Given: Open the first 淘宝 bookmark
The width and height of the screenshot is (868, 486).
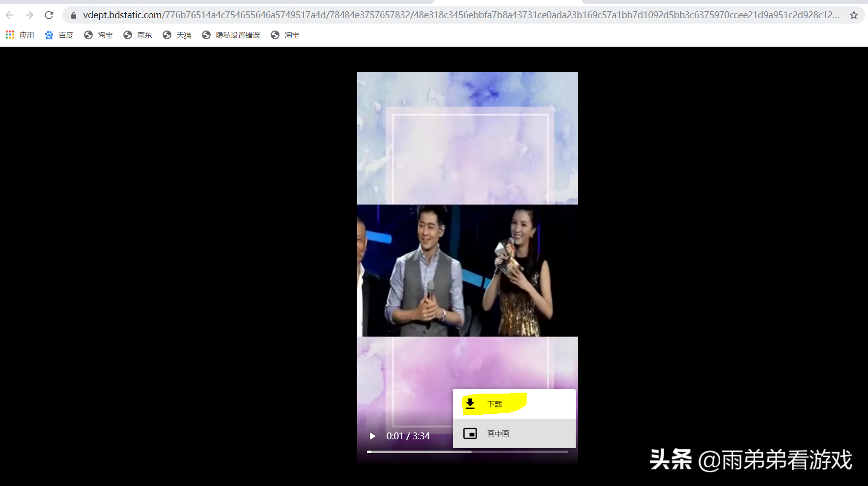Looking at the screenshot, I should pyautogui.click(x=98, y=35).
